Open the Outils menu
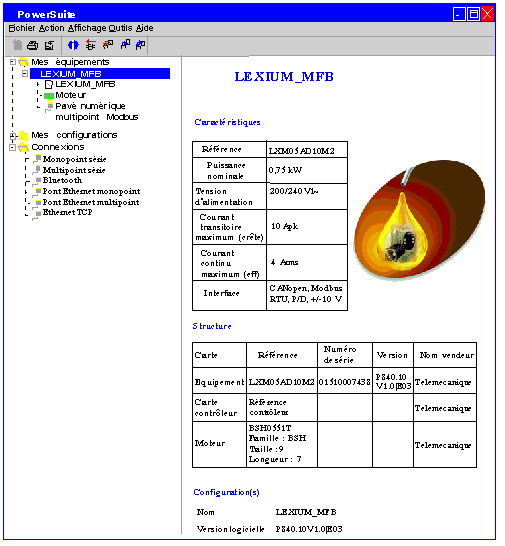The height and width of the screenshot is (546, 505). pos(120,28)
